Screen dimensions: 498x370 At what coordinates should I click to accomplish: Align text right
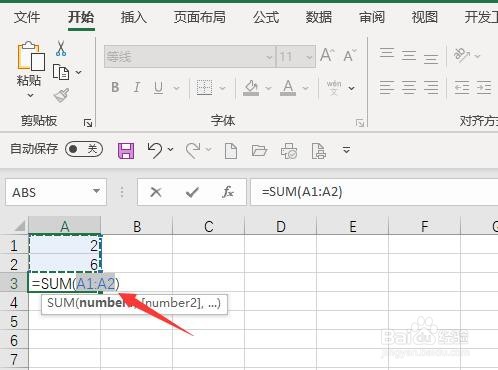pyautogui.click(x=431, y=88)
